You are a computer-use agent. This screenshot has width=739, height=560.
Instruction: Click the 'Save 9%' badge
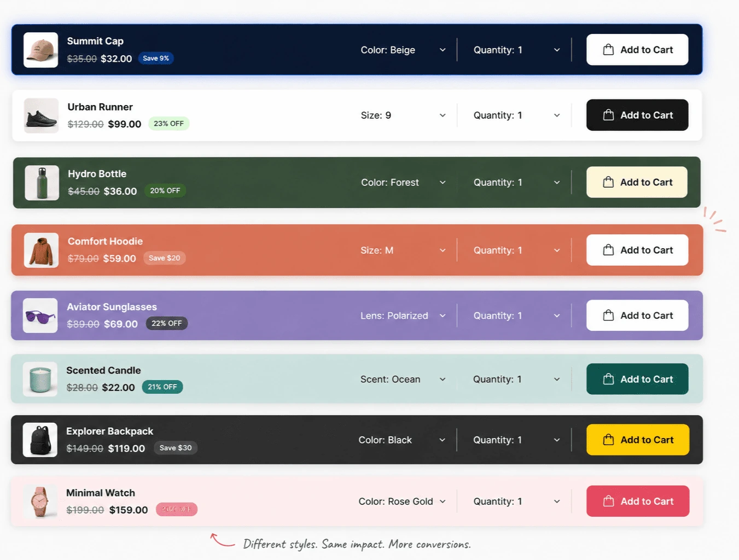(x=156, y=58)
